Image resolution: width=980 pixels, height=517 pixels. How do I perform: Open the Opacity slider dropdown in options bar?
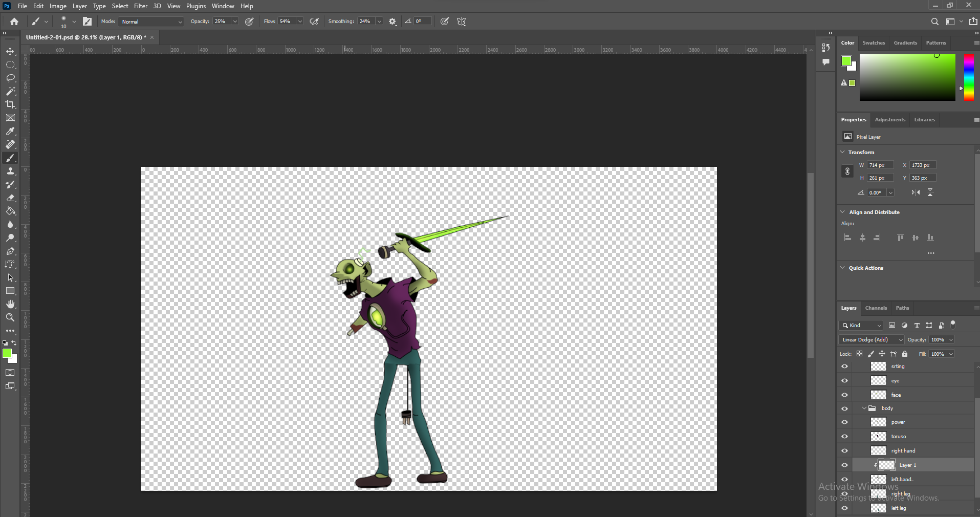click(235, 21)
